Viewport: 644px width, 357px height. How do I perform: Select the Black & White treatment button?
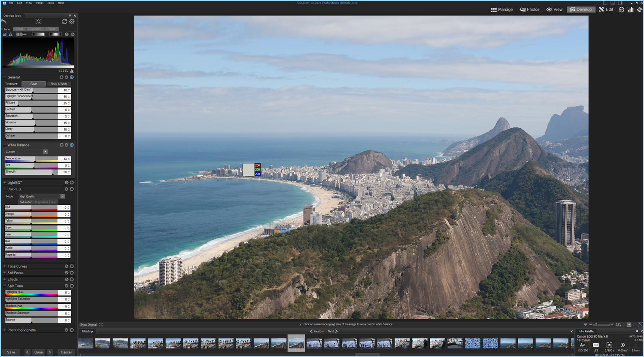click(59, 84)
